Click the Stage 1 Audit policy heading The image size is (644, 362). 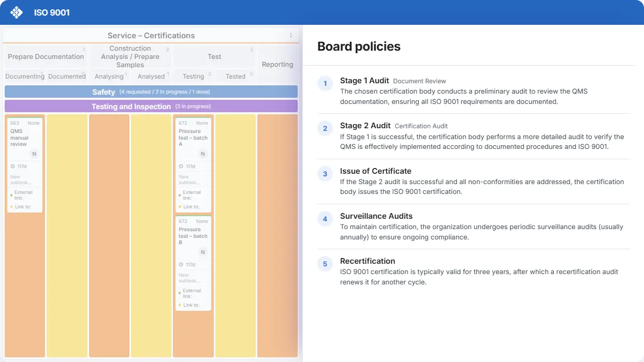click(364, 81)
